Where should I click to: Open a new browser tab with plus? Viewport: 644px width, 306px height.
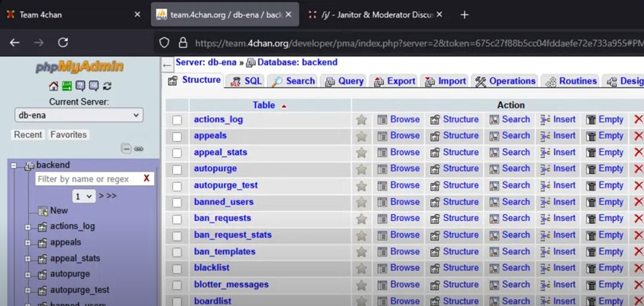click(464, 15)
